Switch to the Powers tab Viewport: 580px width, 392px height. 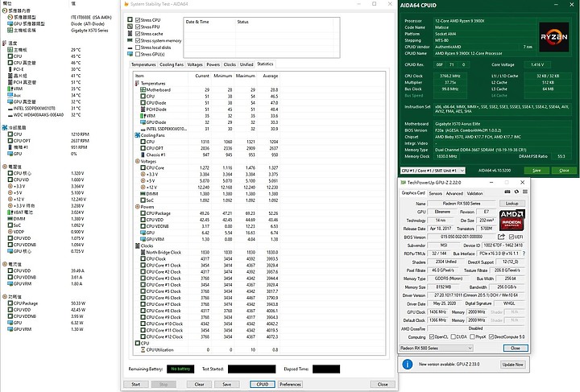pyautogui.click(x=213, y=64)
